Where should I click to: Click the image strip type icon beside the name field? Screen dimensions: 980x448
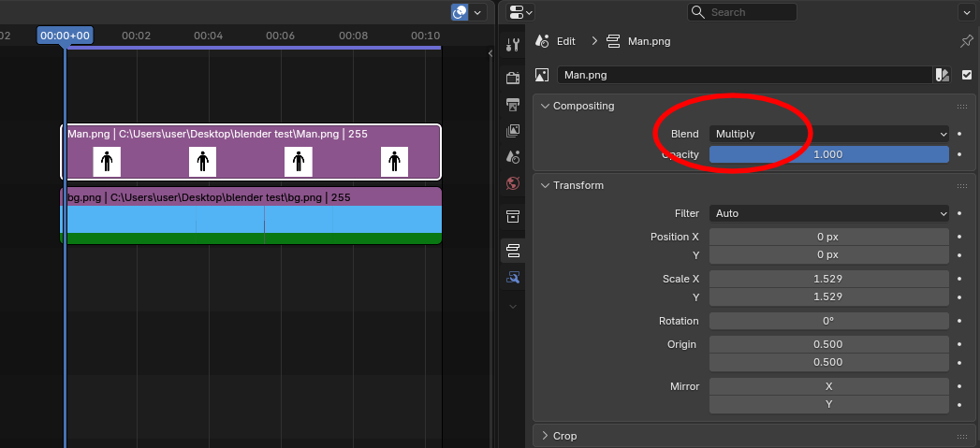(542, 75)
